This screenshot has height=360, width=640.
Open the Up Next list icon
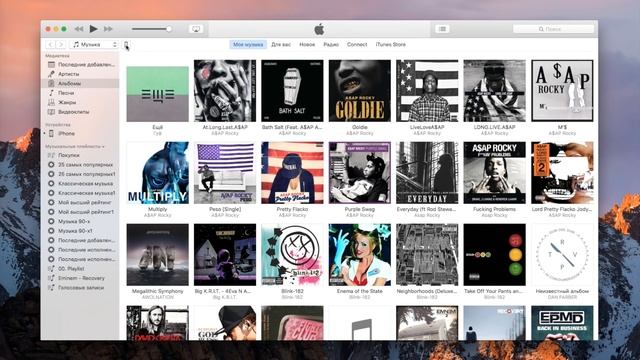442,29
